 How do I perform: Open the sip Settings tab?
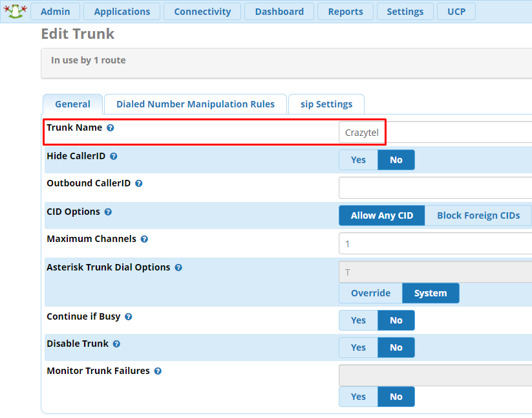326,104
